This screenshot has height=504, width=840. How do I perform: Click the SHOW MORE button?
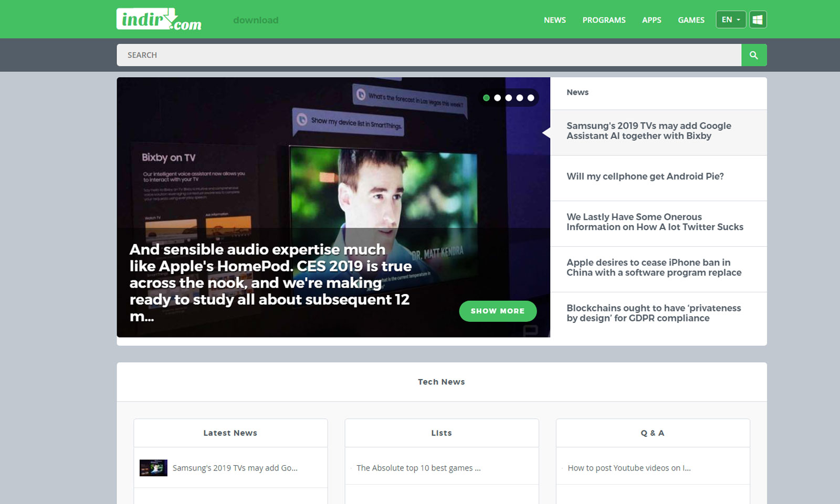(498, 311)
